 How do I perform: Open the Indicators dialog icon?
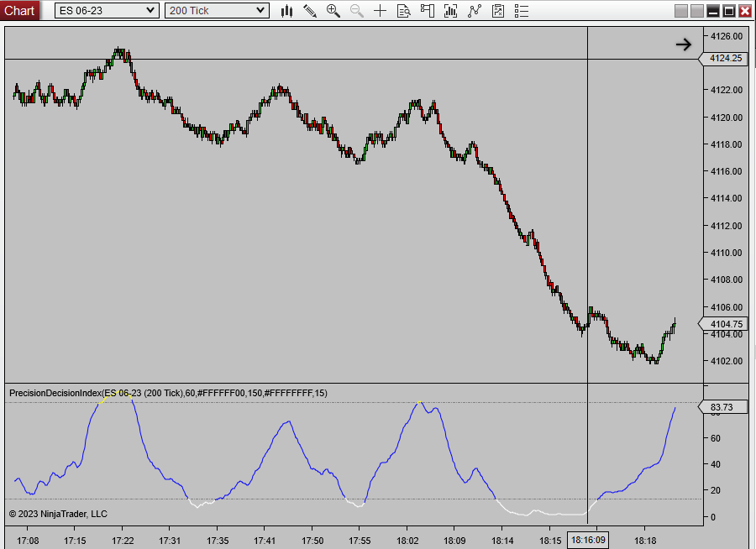point(475,11)
